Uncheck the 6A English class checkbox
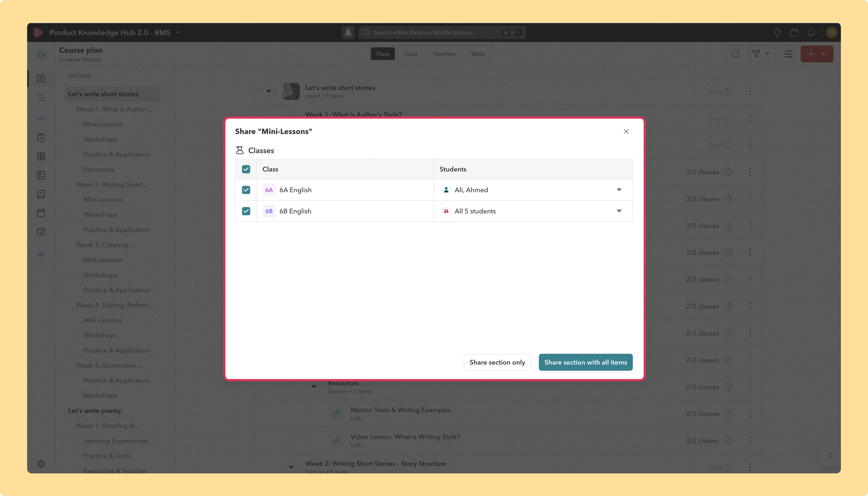The image size is (868, 496). tap(246, 190)
